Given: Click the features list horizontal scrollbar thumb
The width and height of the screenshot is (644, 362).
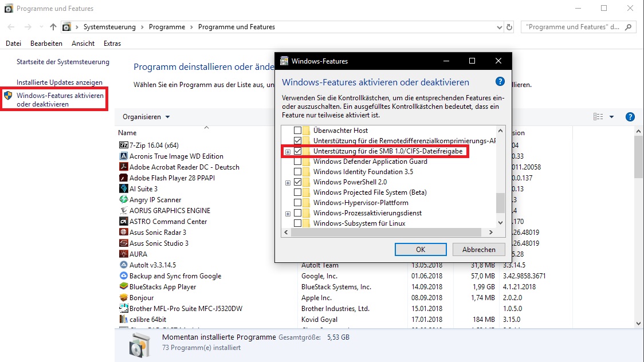Looking at the screenshot, I should click(x=386, y=233).
